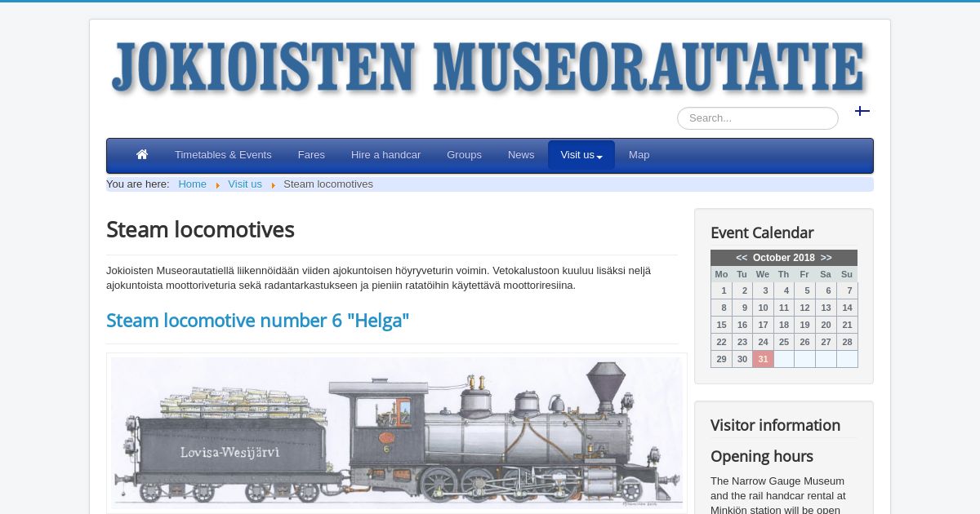The height and width of the screenshot is (514, 980).
Task: Expand the Visit us dropdown menu
Action: (x=581, y=155)
